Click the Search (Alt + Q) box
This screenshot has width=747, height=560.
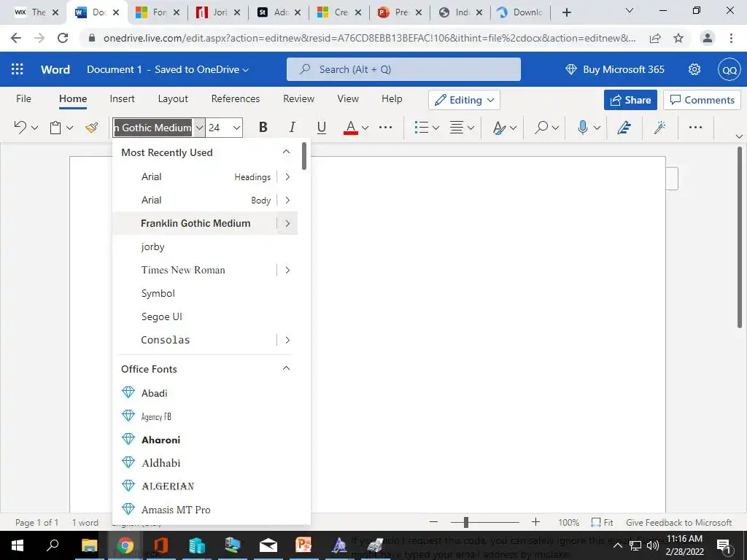403,69
